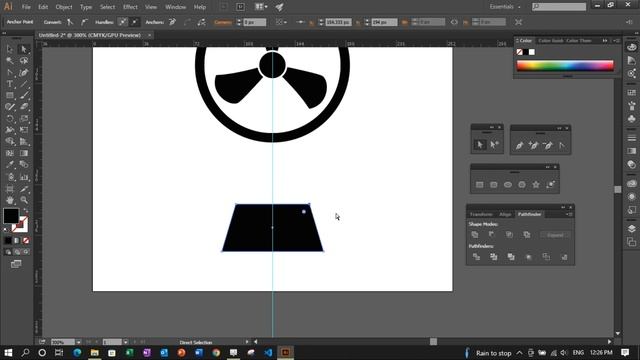Open the Color panel flyout menu
This screenshot has width=640, height=360.
coord(617,41)
